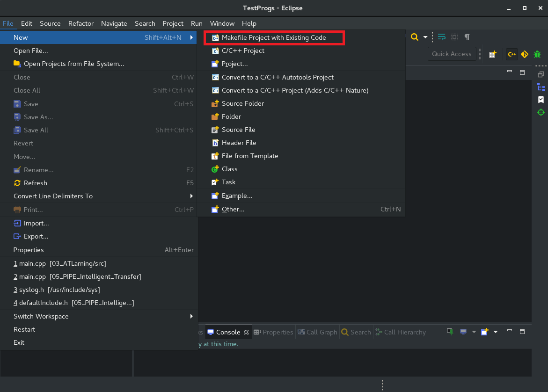Open the Task List icon on the sidebar
The image size is (548, 392).
point(541,100)
